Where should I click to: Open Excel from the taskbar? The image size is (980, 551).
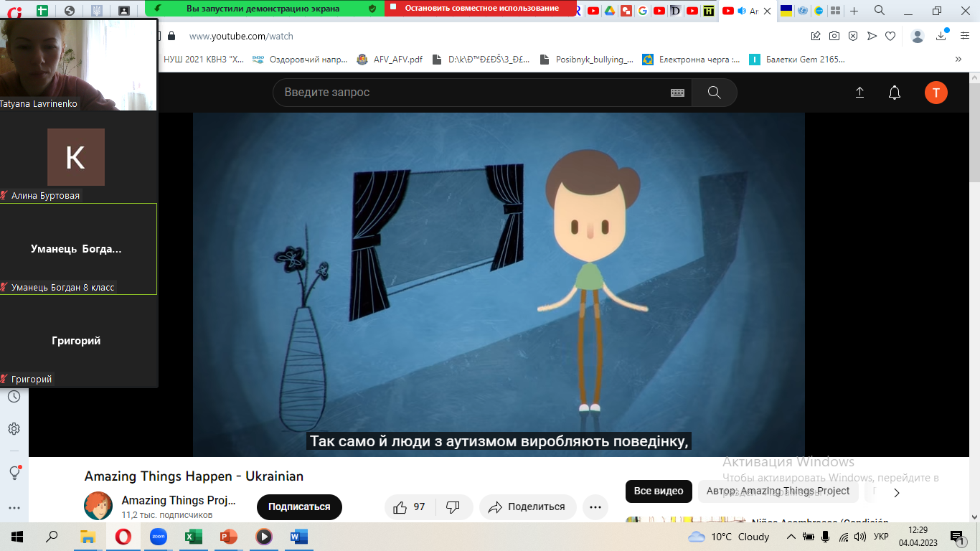point(193,537)
